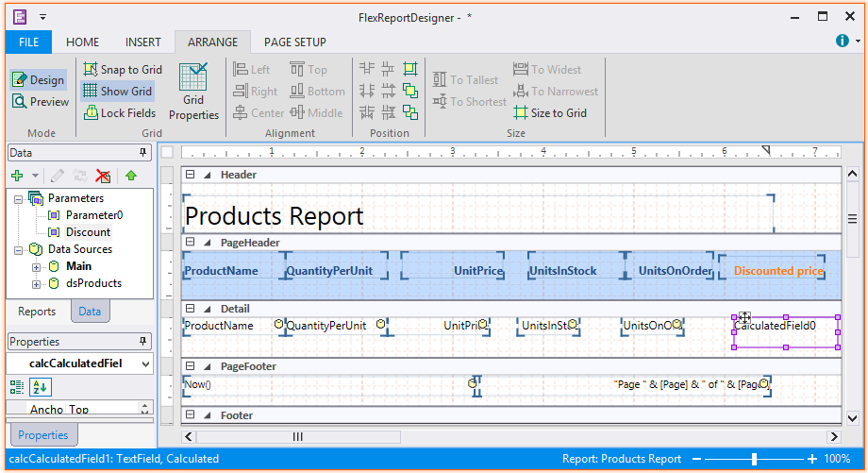Collapse the PageHeader section

(x=190, y=243)
